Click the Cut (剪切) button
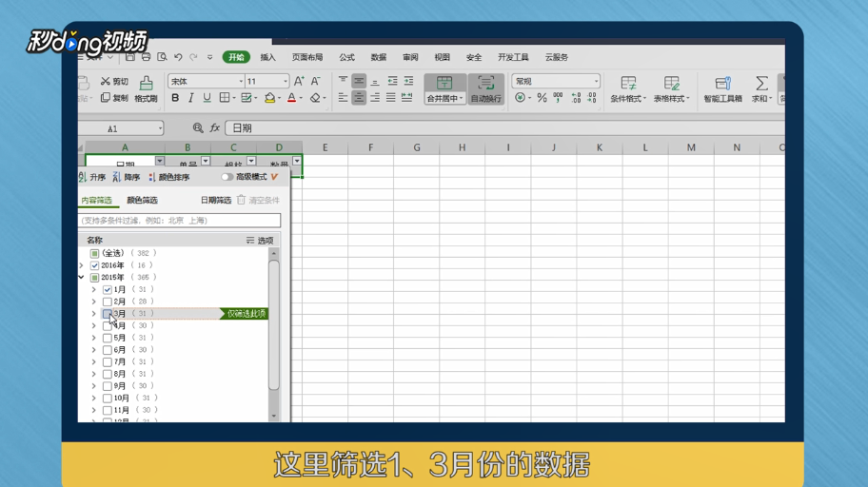Image resolution: width=868 pixels, height=487 pixels. click(114, 82)
